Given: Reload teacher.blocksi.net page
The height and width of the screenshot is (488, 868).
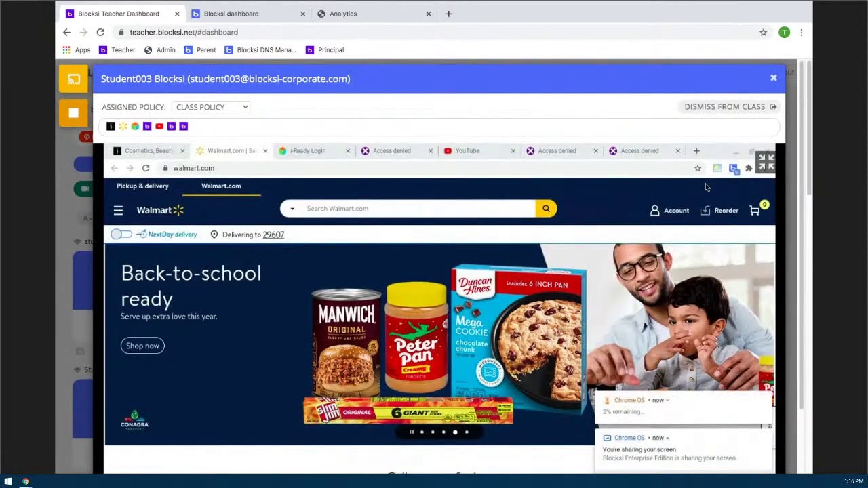Looking at the screenshot, I should pos(100,32).
